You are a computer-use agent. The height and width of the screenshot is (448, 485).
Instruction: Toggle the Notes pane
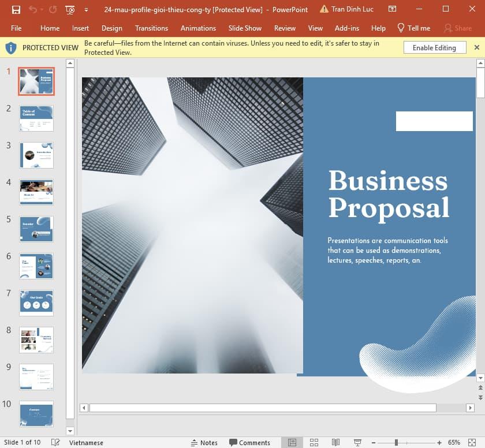point(204,442)
